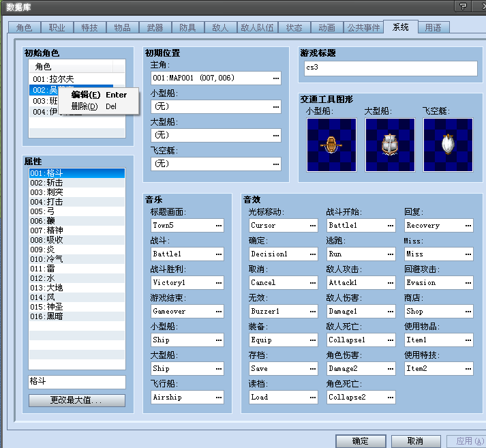Open the 大型船 initial position picker

276,135
